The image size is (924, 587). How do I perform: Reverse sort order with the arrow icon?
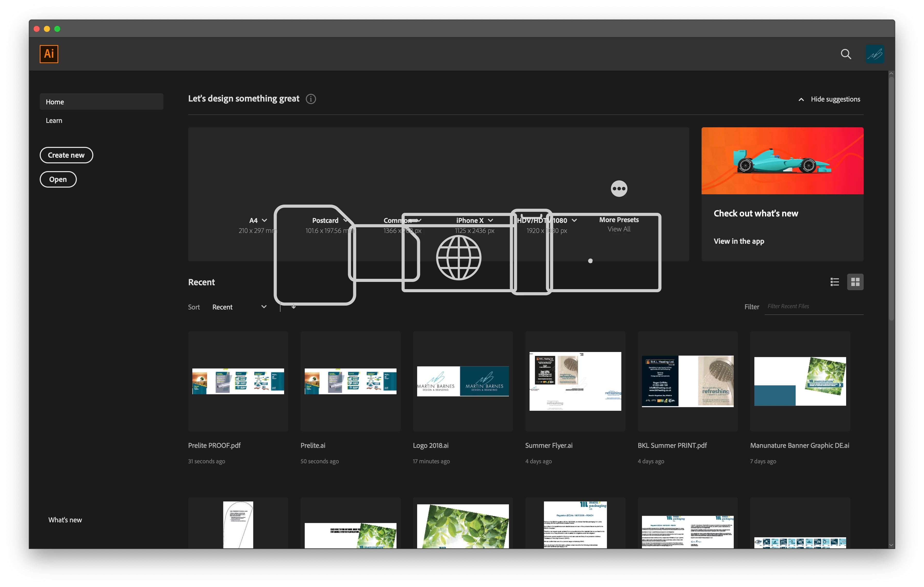click(x=294, y=307)
